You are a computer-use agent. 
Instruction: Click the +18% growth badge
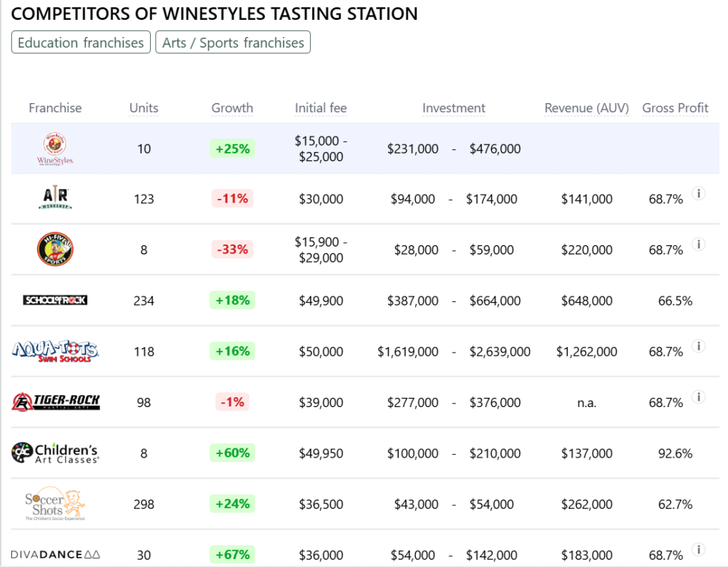point(232,301)
